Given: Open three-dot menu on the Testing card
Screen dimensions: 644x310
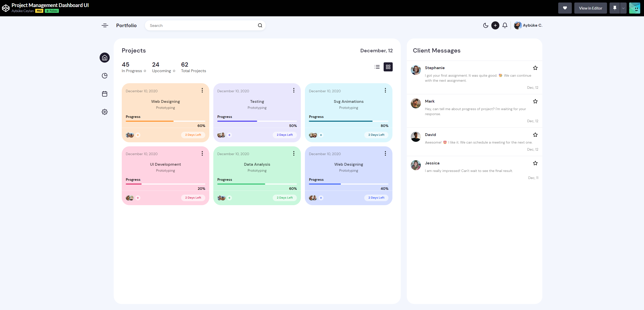Looking at the screenshot, I should click(x=294, y=91).
